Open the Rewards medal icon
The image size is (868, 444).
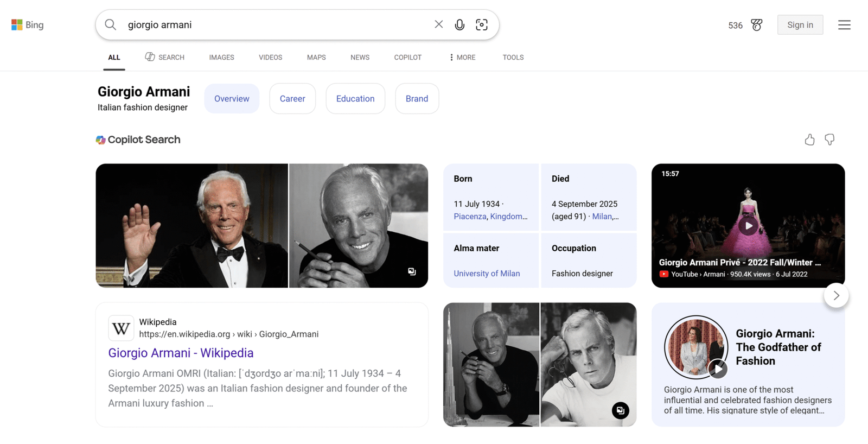756,25
